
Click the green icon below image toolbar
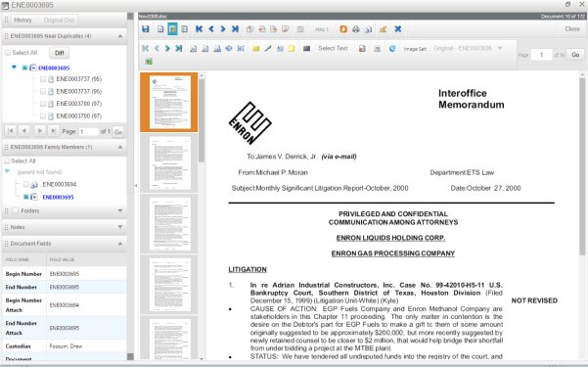click(149, 61)
